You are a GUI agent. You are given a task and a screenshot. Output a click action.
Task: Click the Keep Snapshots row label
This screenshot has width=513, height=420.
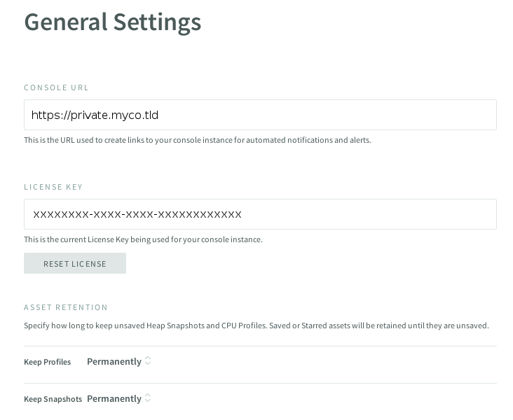[x=53, y=399]
